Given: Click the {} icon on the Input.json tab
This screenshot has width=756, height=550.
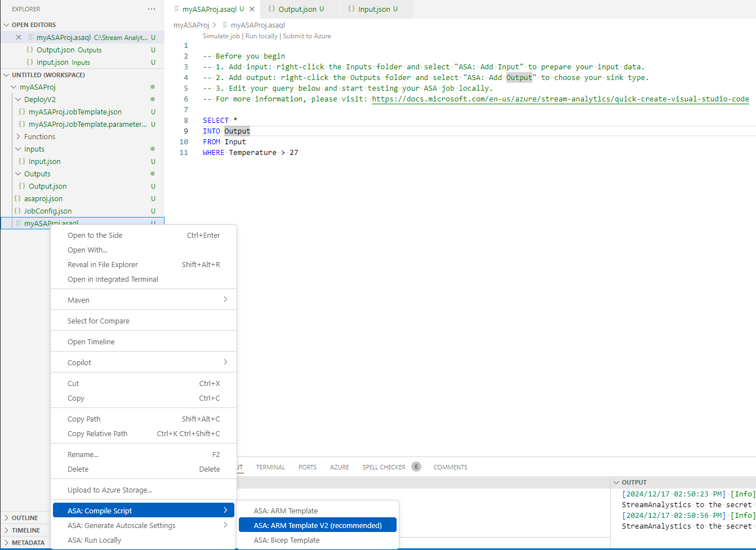Looking at the screenshot, I should click(350, 9).
